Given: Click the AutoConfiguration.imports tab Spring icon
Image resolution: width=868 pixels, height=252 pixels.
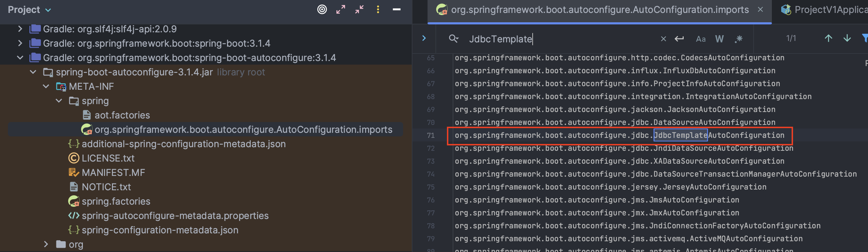Looking at the screenshot, I should (x=442, y=10).
